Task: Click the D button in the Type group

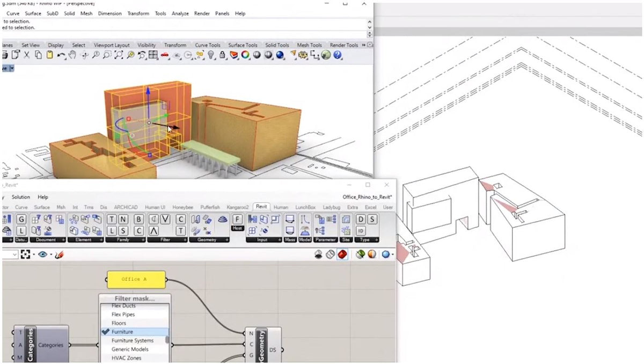Action: [x=360, y=219]
